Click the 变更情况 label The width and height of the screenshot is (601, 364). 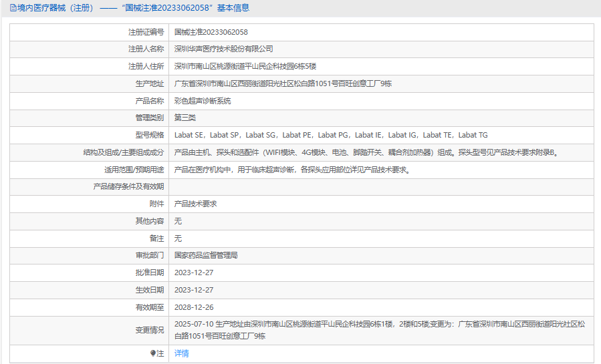150,330
